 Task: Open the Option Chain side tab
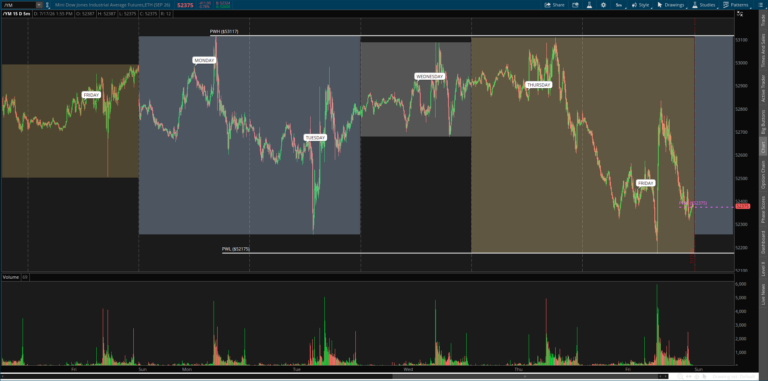762,175
